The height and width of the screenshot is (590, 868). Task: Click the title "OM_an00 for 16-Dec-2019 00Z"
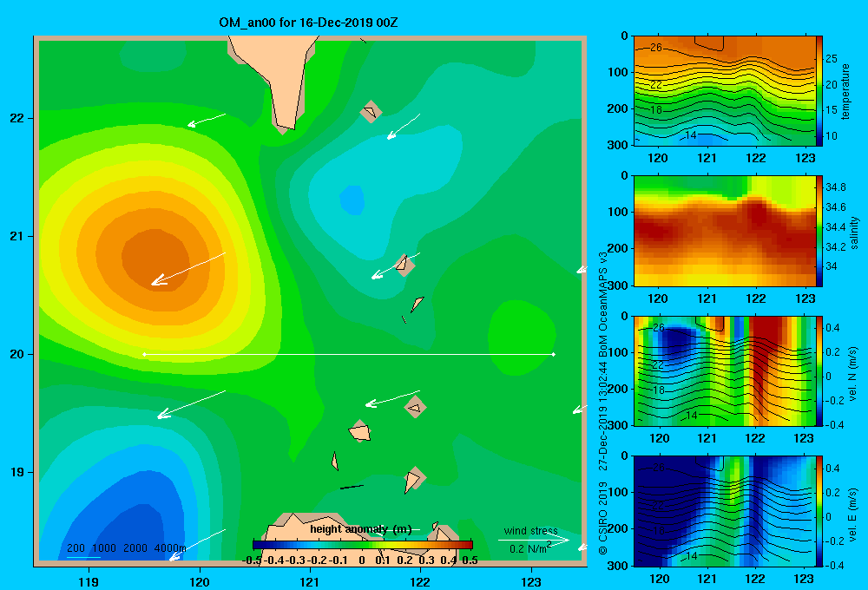point(308,23)
